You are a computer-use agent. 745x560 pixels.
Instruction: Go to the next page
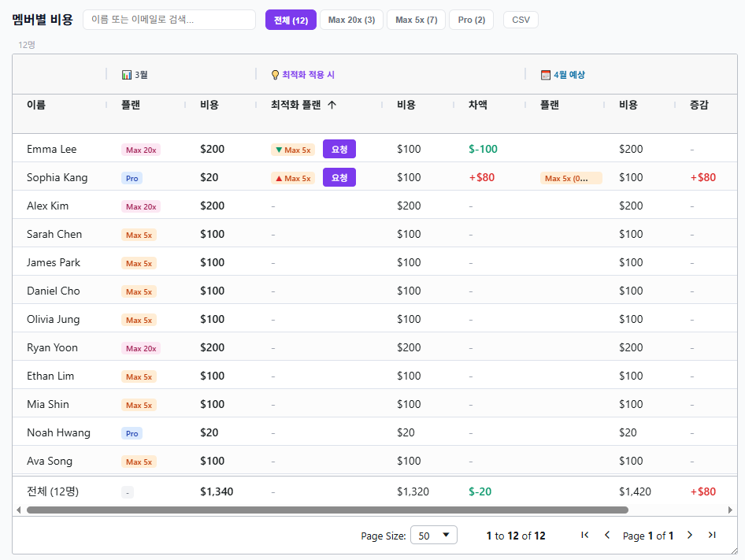click(690, 536)
